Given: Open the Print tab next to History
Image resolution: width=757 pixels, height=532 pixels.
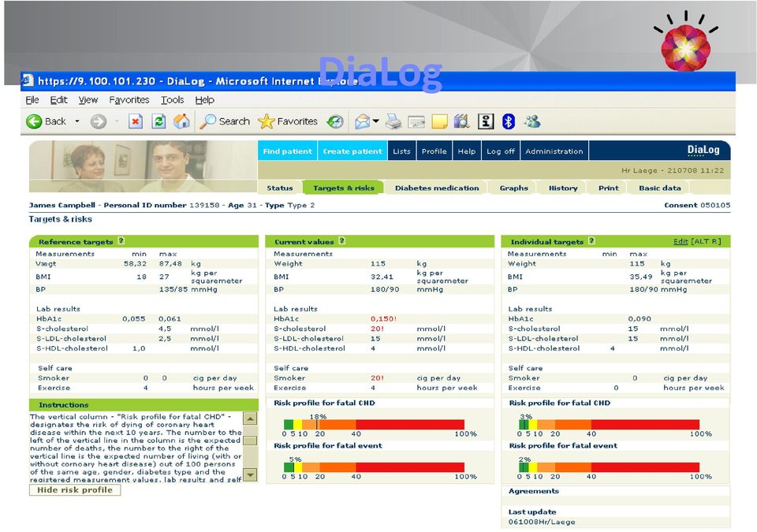Looking at the screenshot, I should pyautogui.click(x=608, y=188).
